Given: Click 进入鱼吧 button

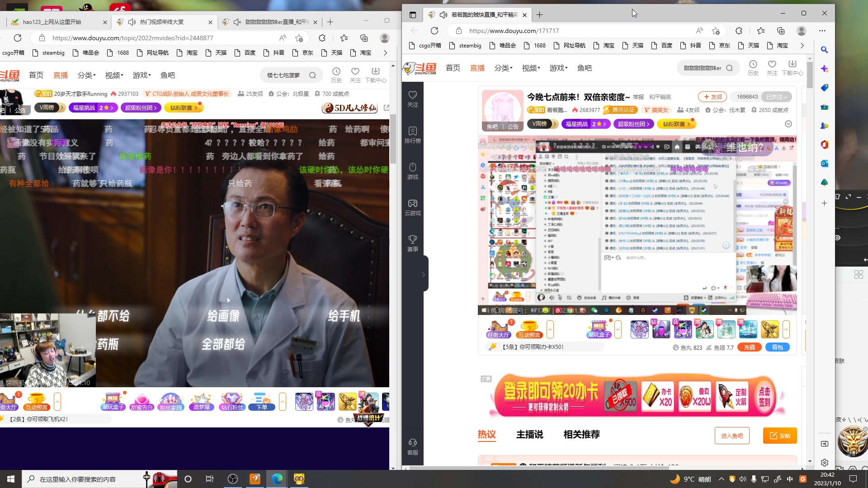Looking at the screenshot, I should pyautogui.click(x=731, y=436).
